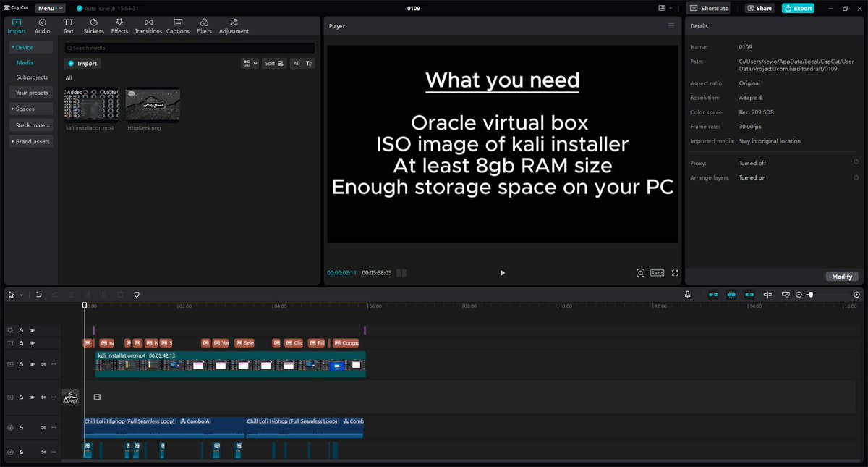Screen dimensions: 868x467
Task: Zoom out the timeline
Action: click(x=799, y=295)
